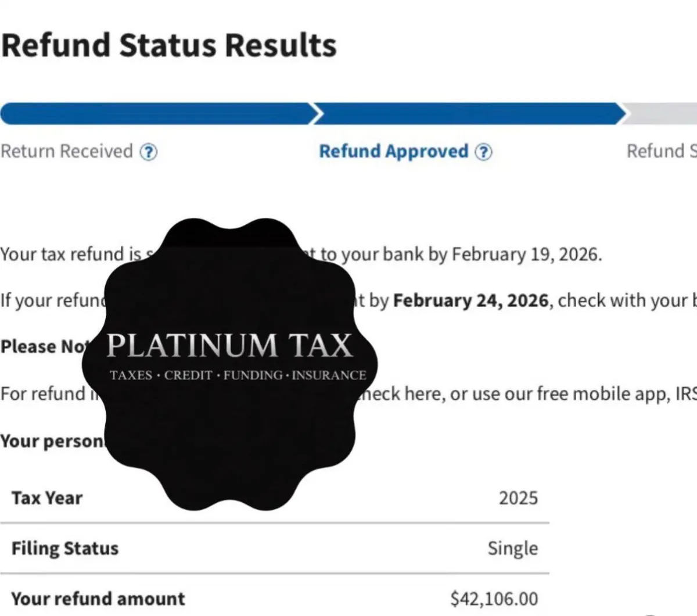
Task: Click the $42,106.00 refund amount value
Action: (494, 599)
